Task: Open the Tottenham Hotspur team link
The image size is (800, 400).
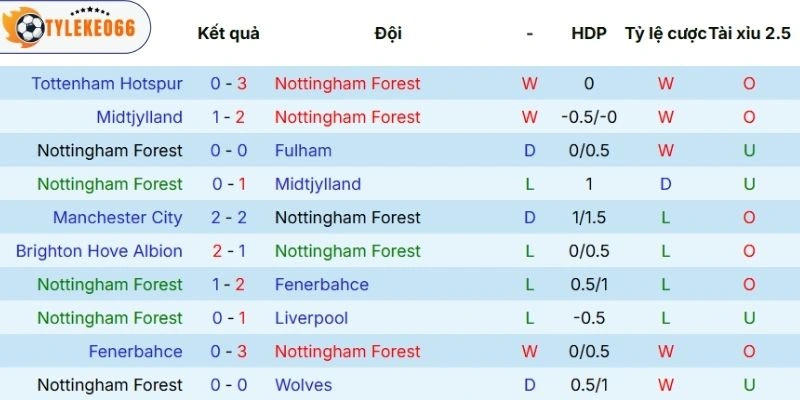Action: tap(107, 84)
